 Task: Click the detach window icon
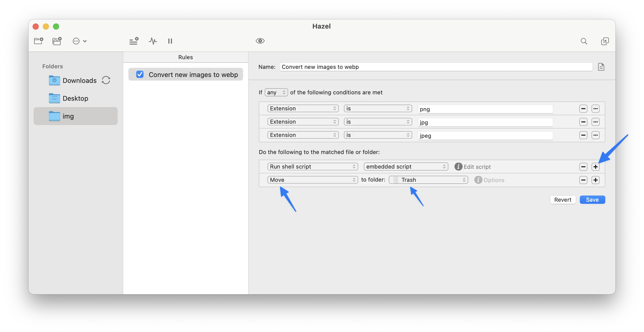click(x=605, y=41)
